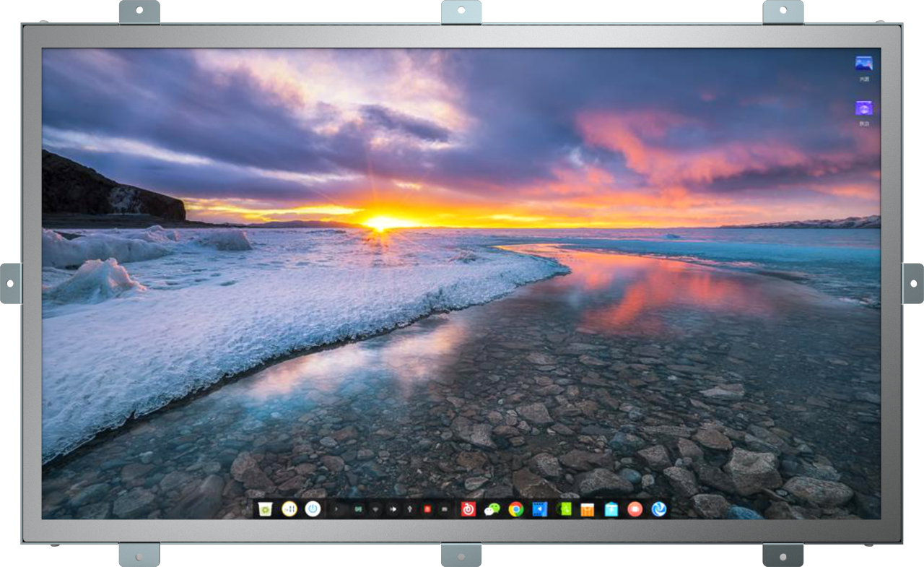
Task: Launch the round red recorder dock app
Action: coord(635,510)
